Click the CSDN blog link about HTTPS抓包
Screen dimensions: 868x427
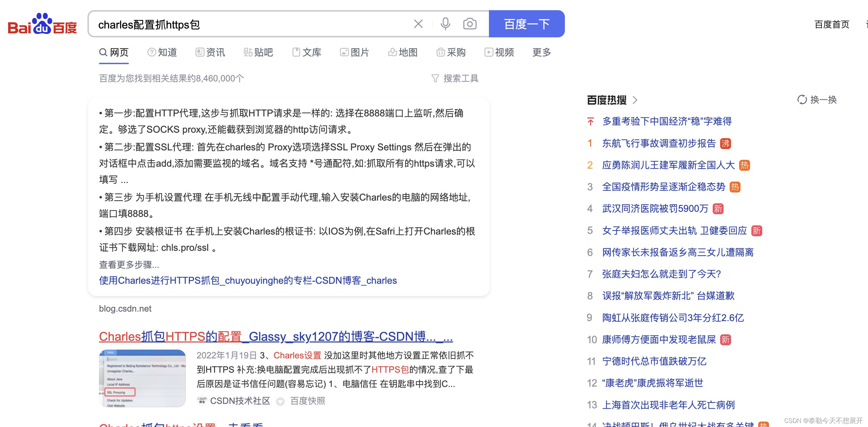coord(248,281)
